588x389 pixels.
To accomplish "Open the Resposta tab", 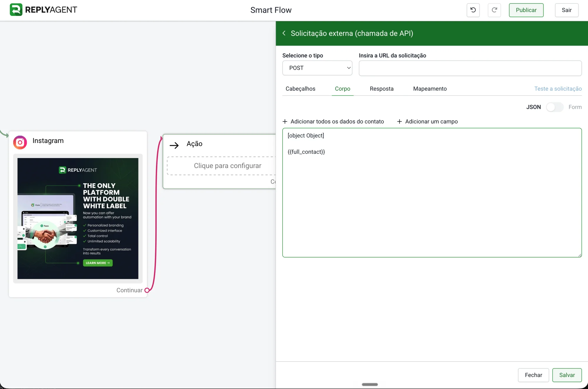I will (382, 89).
